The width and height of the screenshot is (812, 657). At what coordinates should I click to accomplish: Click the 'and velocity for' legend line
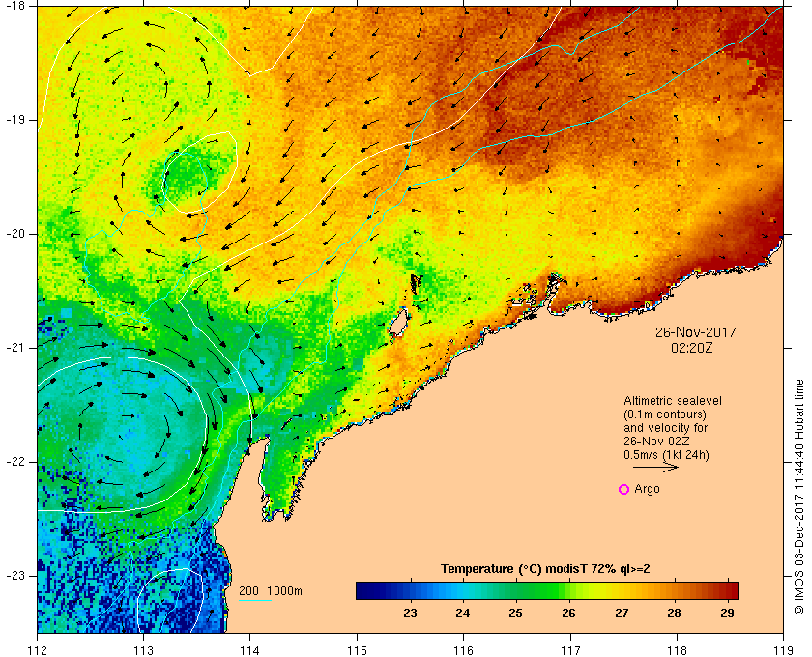[665, 428]
